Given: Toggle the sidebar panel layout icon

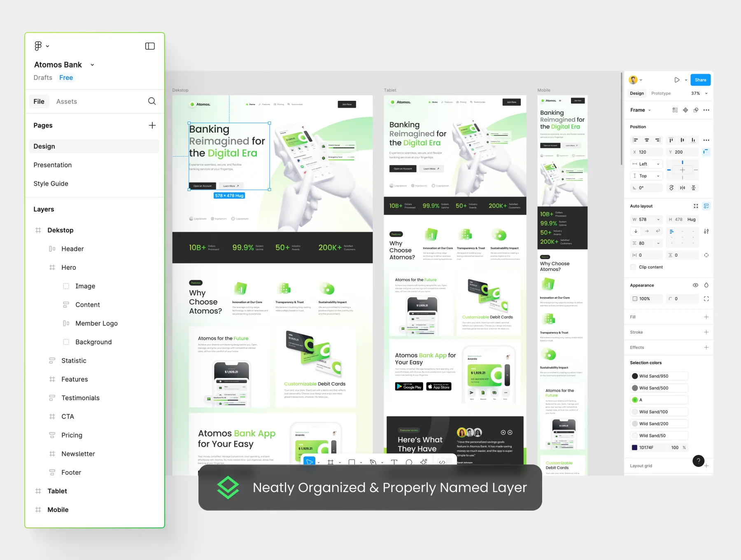Looking at the screenshot, I should tap(150, 46).
